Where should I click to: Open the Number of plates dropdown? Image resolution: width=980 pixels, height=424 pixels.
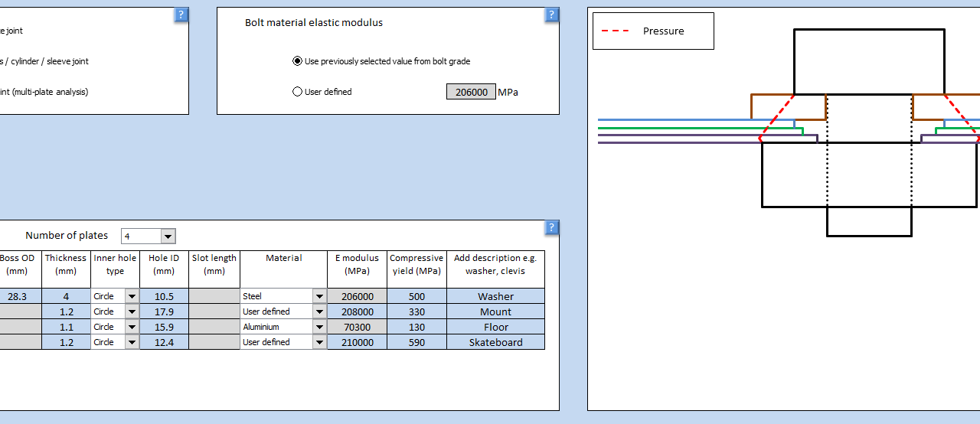click(x=168, y=236)
